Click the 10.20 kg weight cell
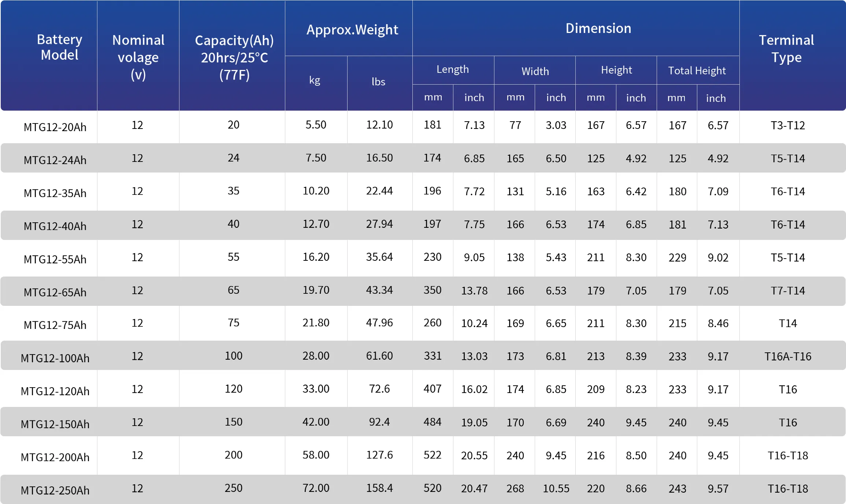This screenshot has height=504, width=846. click(316, 191)
